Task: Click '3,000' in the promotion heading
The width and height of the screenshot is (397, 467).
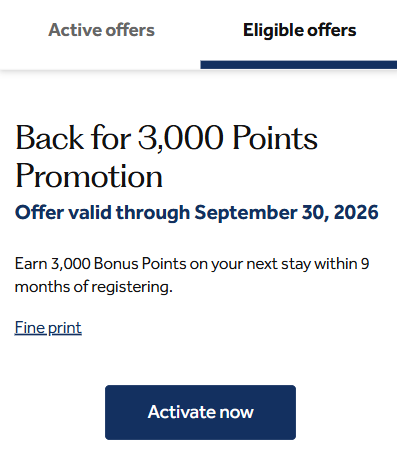Action: (181, 138)
